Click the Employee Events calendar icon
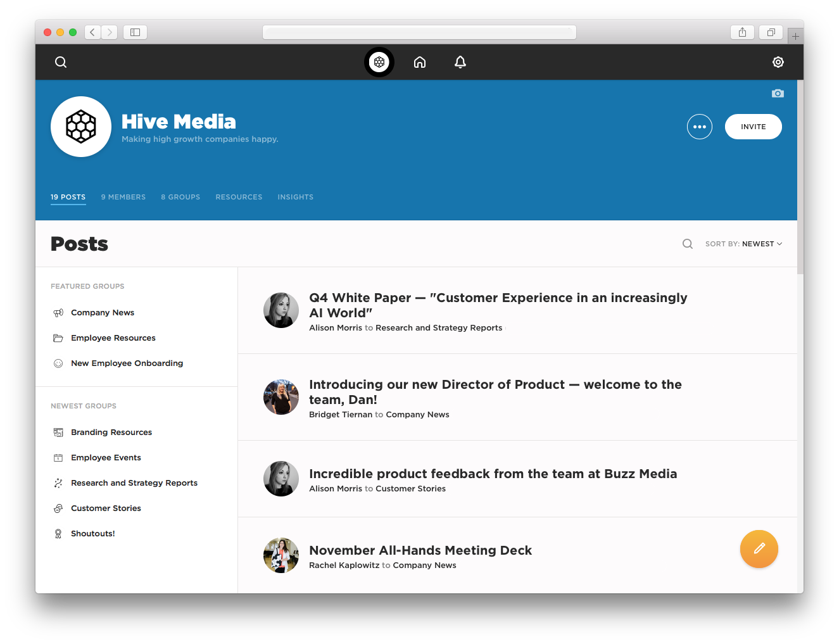Viewport: 839px width, 644px height. point(58,458)
